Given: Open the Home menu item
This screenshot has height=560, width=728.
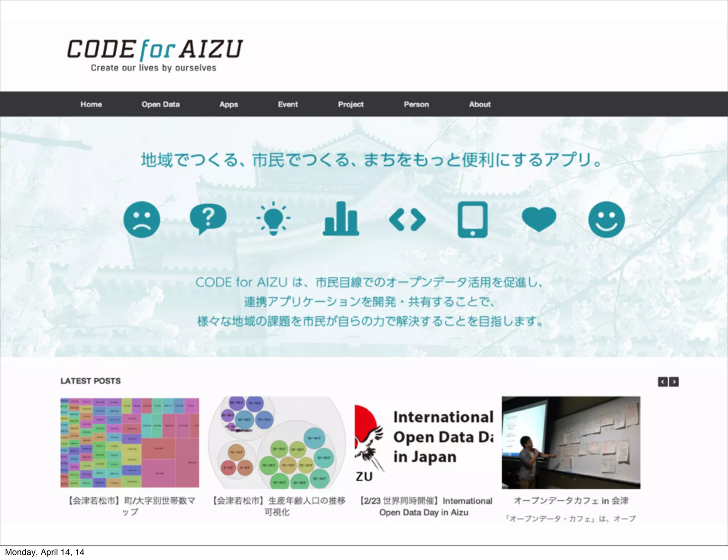Looking at the screenshot, I should tap(91, 104).
